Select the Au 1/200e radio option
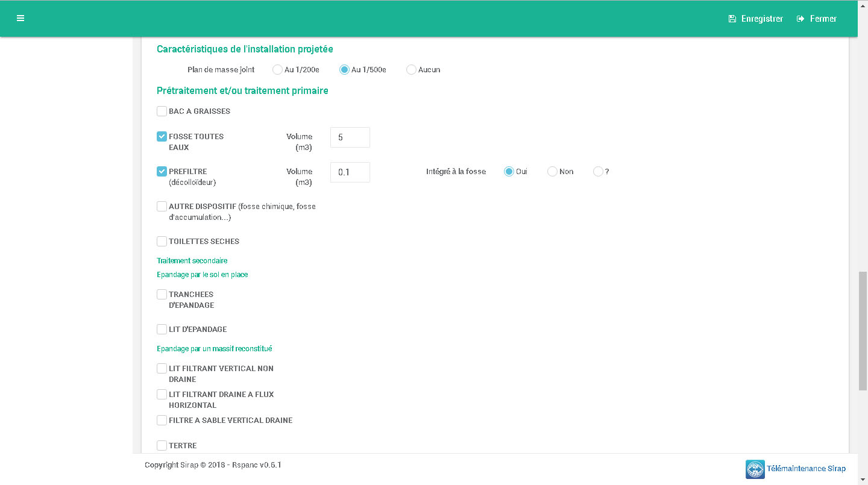This screenshot has height=485, width=868. (277, 70)
